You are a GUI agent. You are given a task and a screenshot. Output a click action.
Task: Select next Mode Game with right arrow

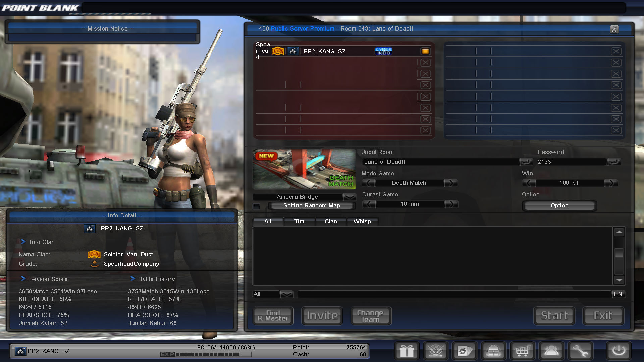click(450, 183)
